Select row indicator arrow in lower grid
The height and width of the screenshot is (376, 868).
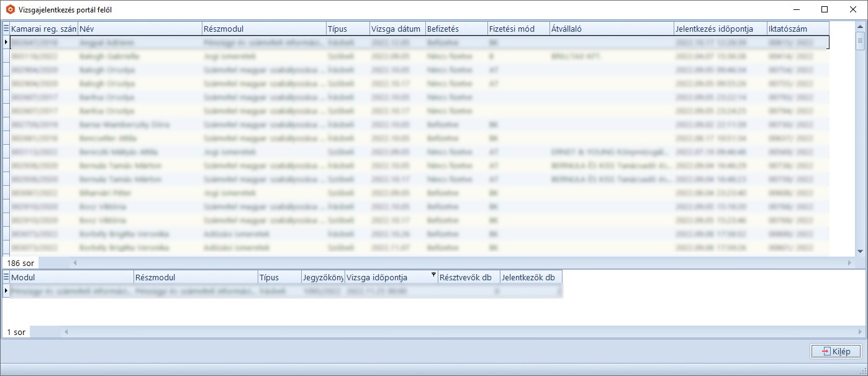(6, 291)
